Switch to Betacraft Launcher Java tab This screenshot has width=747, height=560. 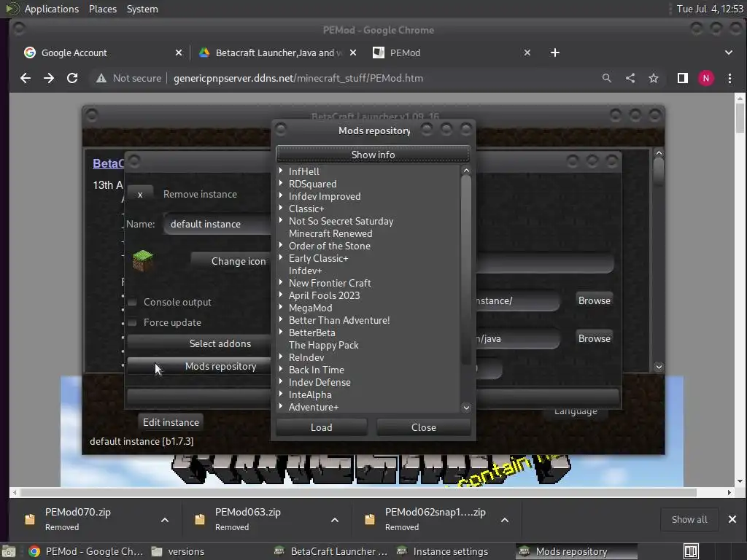click(x=276, y=52)
